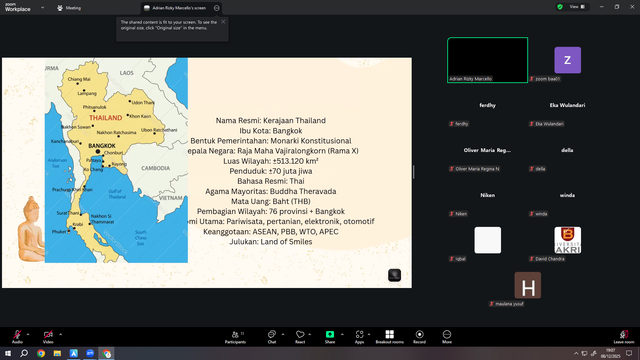This screenshot has width=640, height=360.
Task: Click the green Share screen button
Action: (330, 337)
